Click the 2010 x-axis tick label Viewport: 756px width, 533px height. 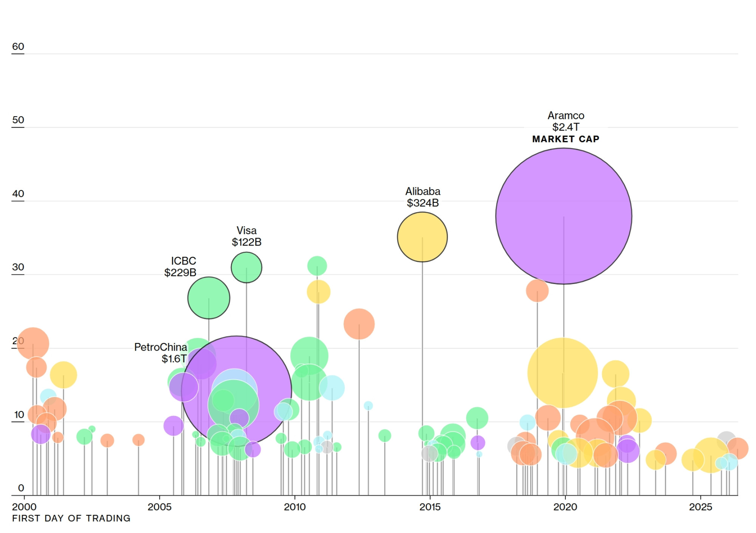click(x=295, y=507)
